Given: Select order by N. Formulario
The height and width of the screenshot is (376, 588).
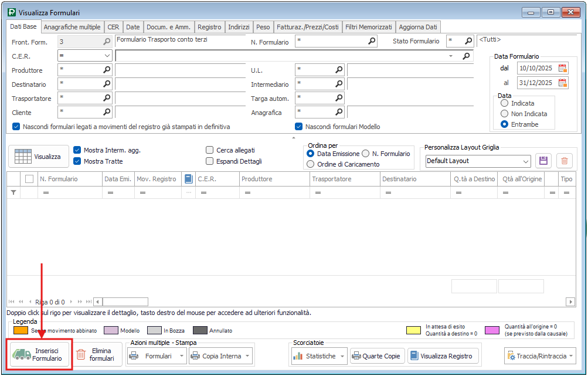Looking at the screenshot, I should tap(366, 153).
